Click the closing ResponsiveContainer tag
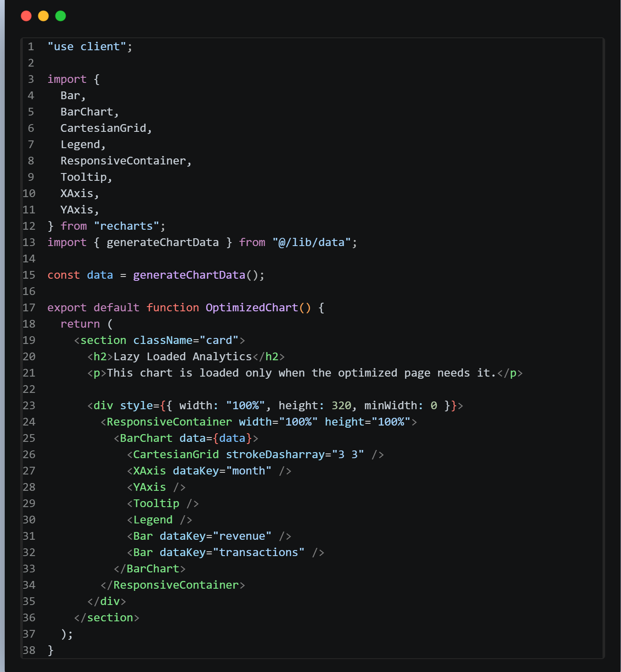This screenshot has height=672, width=621. click(173, 585)
